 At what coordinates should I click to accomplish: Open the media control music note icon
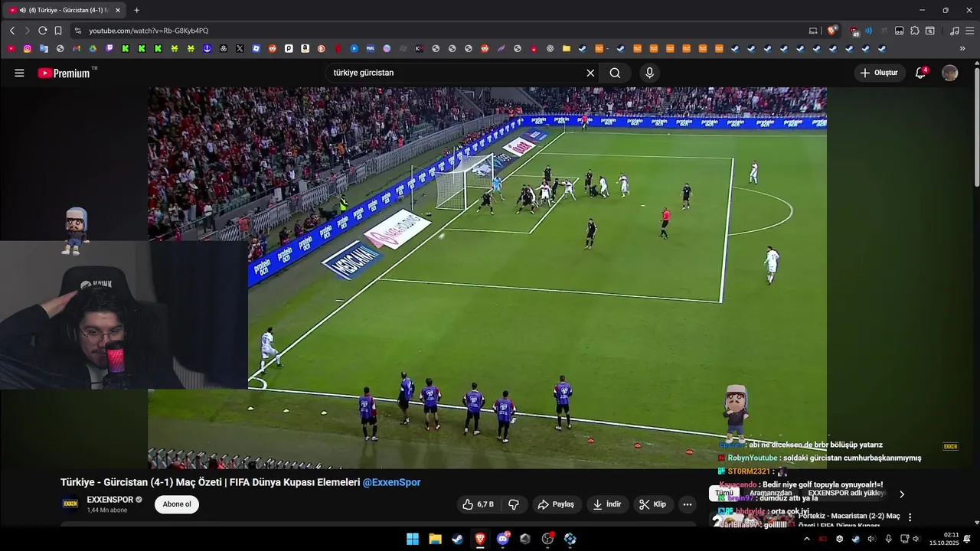954,31
